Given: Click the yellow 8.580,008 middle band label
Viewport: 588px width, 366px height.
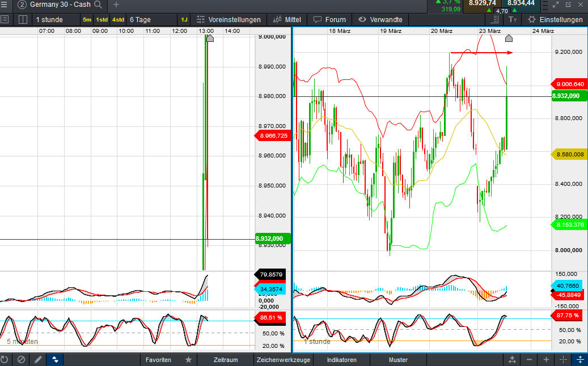Looking at the screenshot, I should click(569, 154).
